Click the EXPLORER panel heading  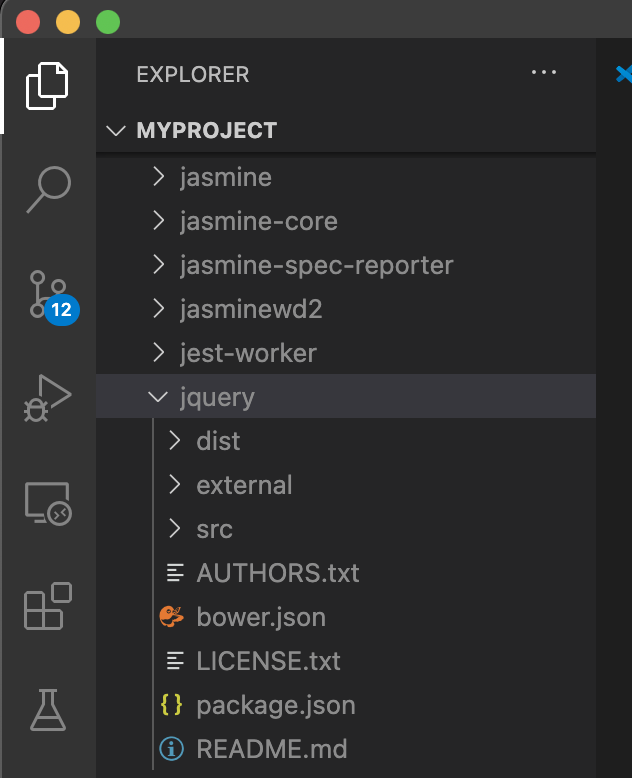click(x=193, y=75)
